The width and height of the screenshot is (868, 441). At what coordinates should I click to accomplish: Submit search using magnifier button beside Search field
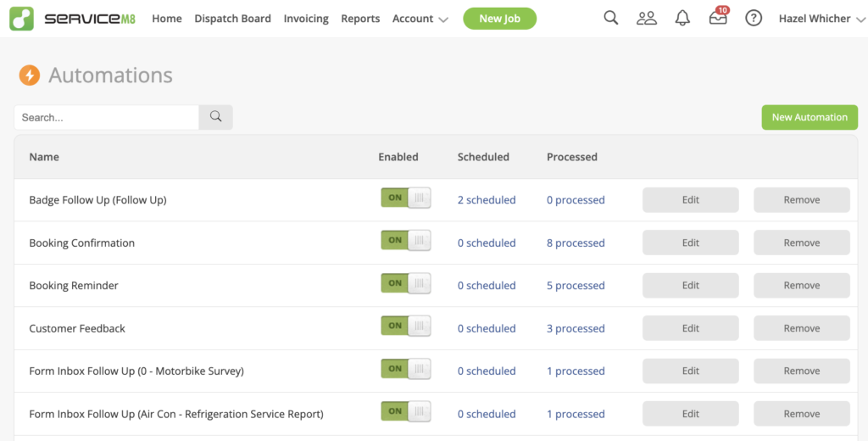click(216, 117)
